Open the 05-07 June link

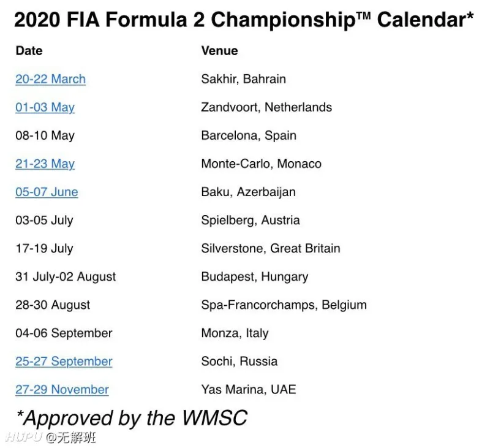(47, 192)
